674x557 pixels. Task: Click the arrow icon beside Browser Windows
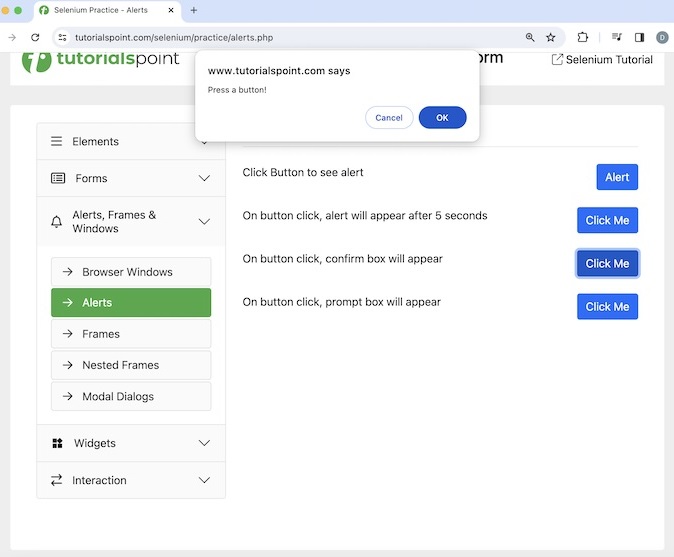coord(67,272)
